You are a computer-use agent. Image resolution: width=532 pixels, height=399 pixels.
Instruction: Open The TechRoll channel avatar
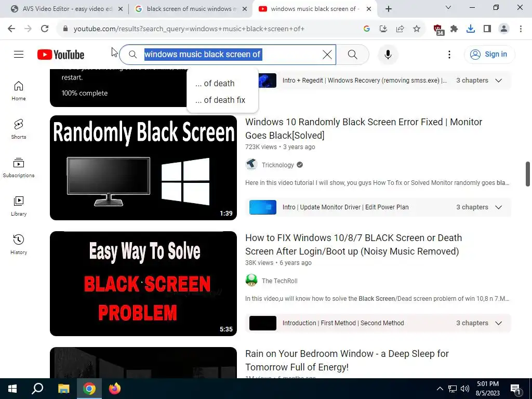click(x=251, y=281)
